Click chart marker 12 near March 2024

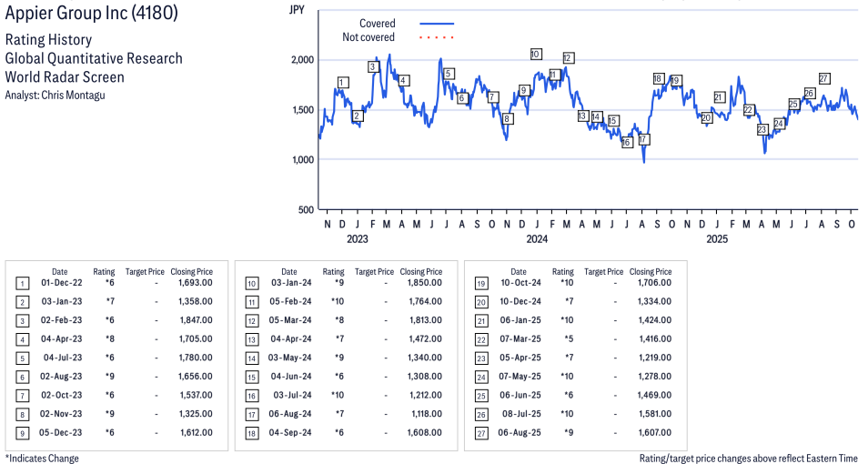(568, 58)
